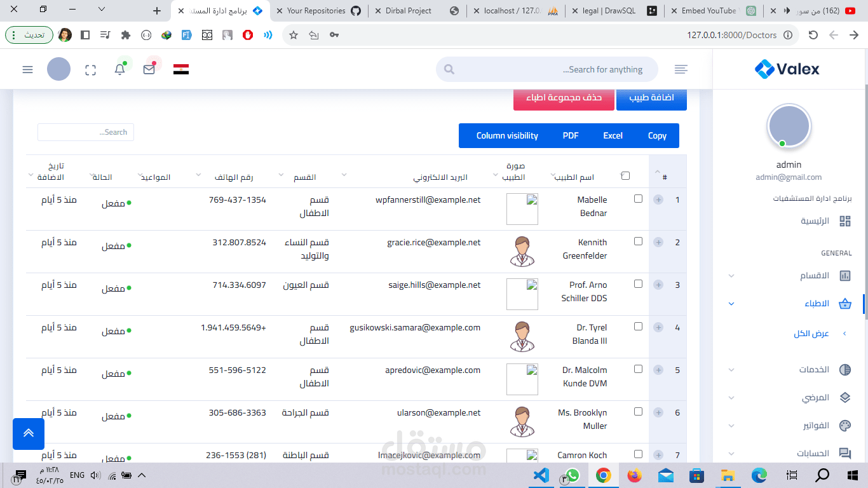This screenshot has width=868, height=488.
Task: Switch to Dirbal Project browser tab
Action: (416, 11)
